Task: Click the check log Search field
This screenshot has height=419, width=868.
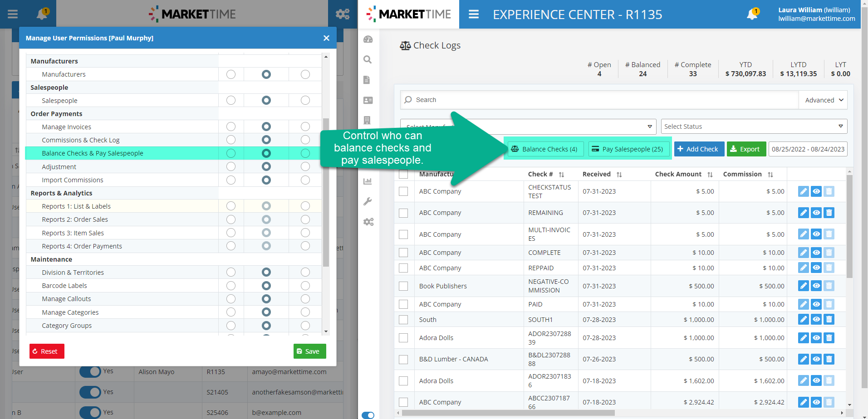Action: (599, 100)
